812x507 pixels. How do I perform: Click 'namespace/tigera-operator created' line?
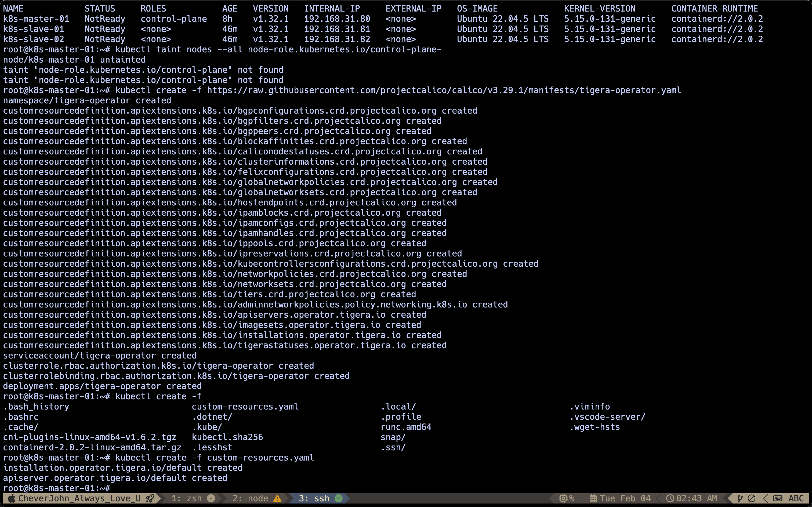coord(87,101)
